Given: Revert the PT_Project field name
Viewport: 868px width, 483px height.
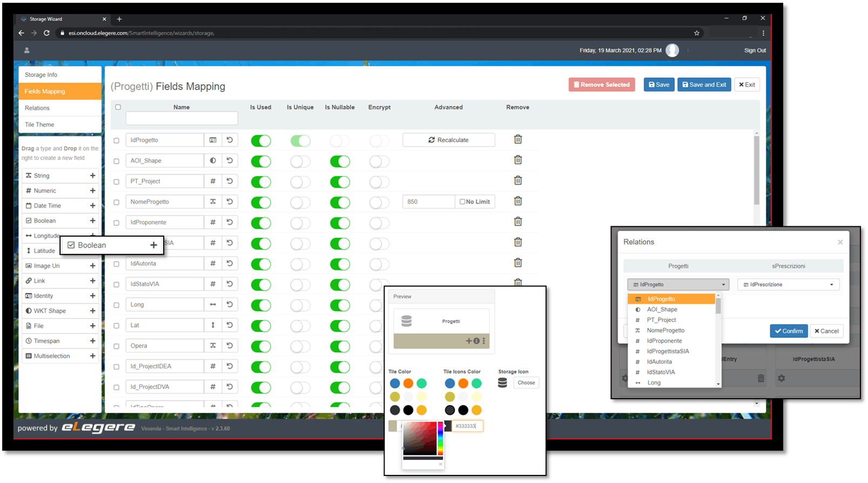Looking at the screenshot, I should [230, 181].
